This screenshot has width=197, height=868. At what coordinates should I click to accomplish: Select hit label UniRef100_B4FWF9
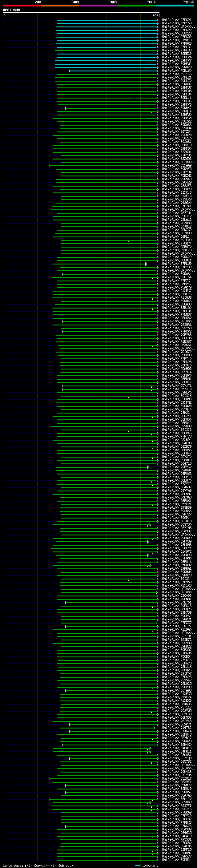176,748
